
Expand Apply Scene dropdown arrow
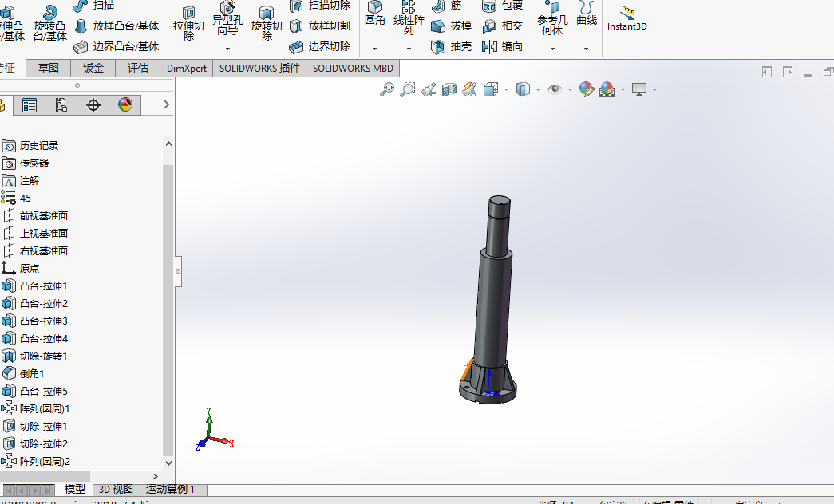(623, 90)
